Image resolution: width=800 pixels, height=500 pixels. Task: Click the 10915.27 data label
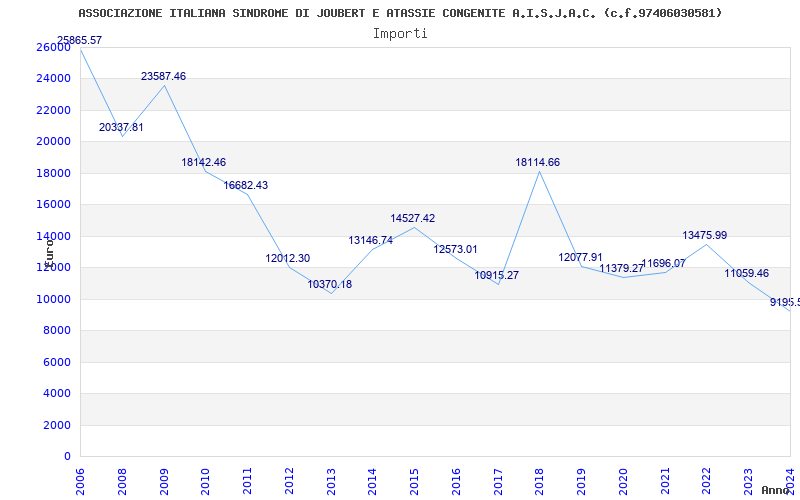(x=496, y=276)
